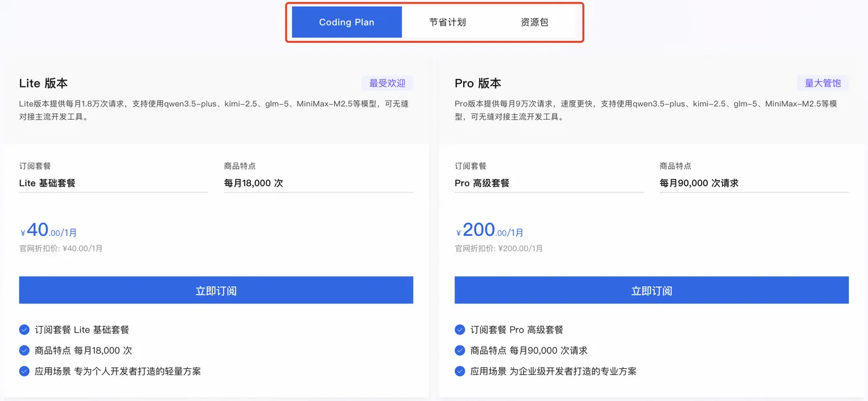Click the Lite 版本 card title
This screenshot has height=401, width=868.
pyautogui.click(x=43, y=83)
